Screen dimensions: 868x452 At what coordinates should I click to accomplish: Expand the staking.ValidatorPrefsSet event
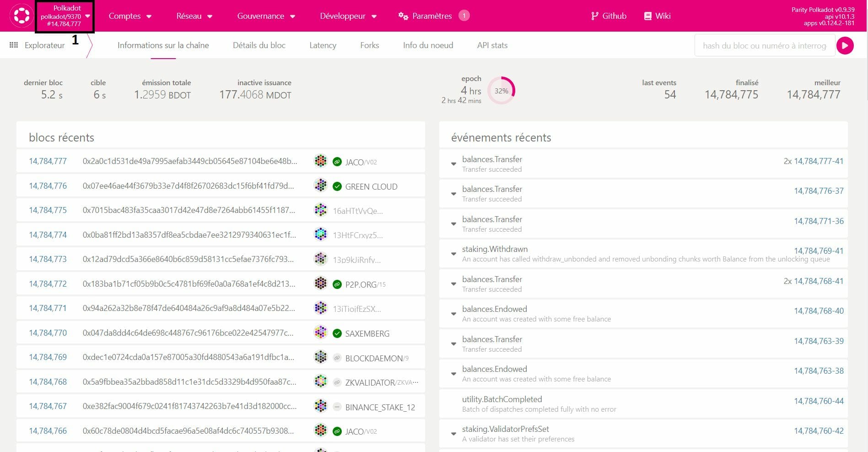click(453, 434)
